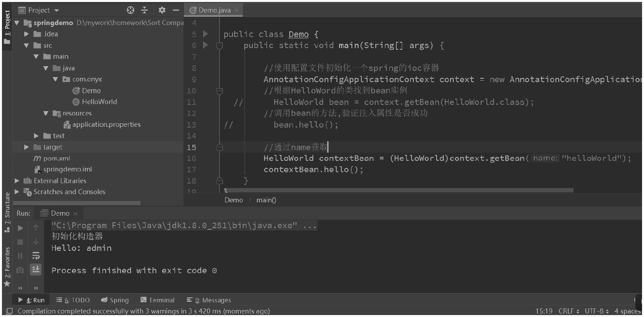Change UTF-8 file encoding
This screenshot has height=317, width=644.
[597, 311]
